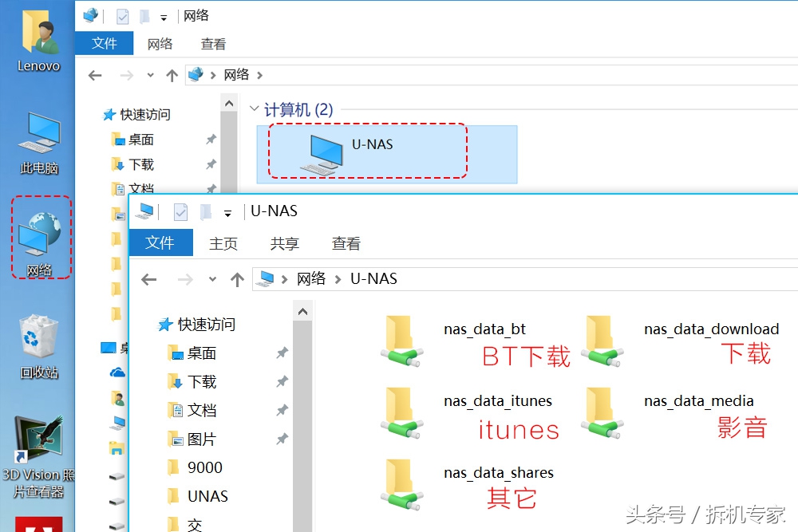Open 查看 tab in 网络 window
The width and height of the screenshot is (798, 532).
(x=213, y=44)
